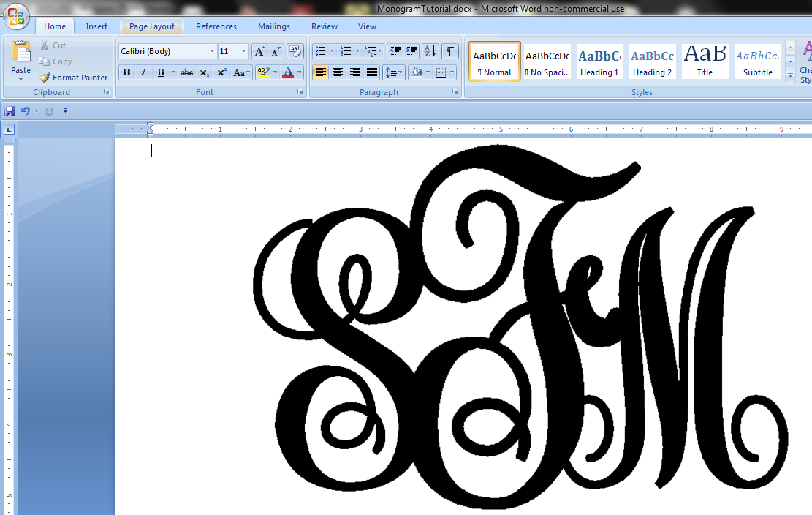Click the Save floppy disk icon
The image size is (812, 515).
coord(10,110)
